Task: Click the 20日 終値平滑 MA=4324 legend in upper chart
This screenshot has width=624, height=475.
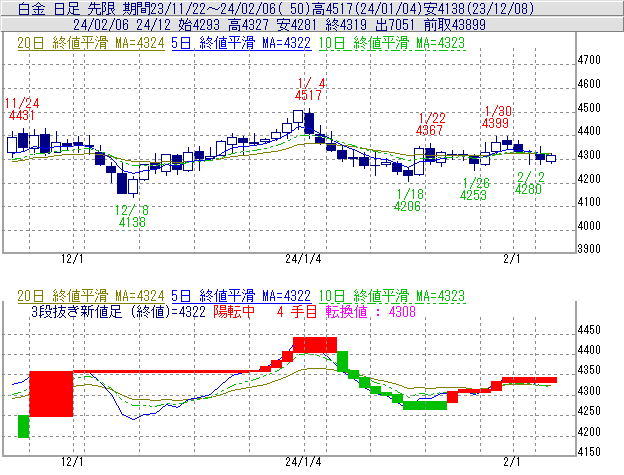Action: [91, 43]
